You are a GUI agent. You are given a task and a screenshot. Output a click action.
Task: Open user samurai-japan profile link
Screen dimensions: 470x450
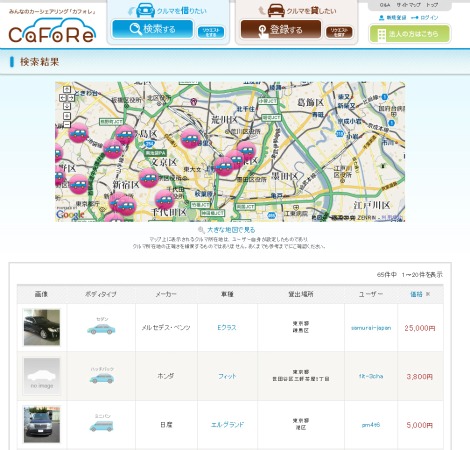tap(371, 328)
